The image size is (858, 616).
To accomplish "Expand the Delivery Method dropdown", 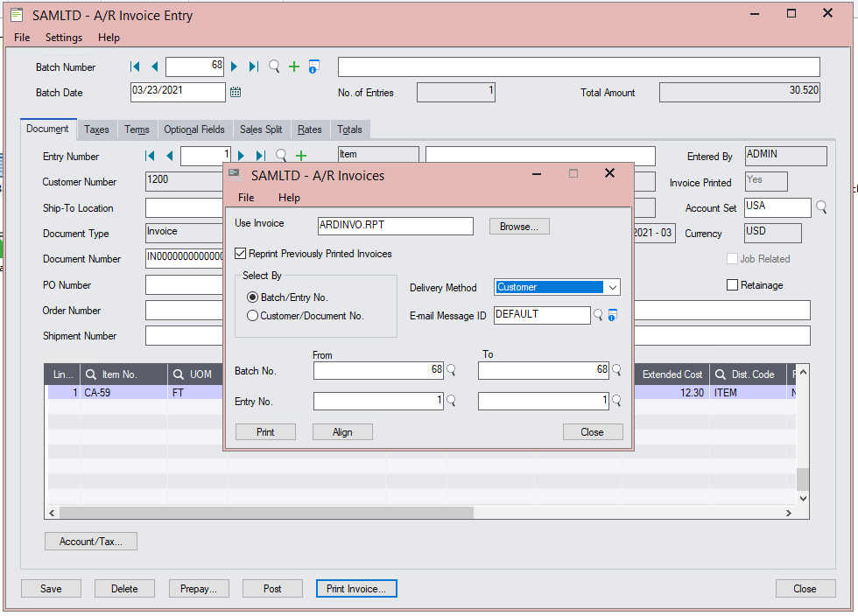I will click(x=613, y=287).
